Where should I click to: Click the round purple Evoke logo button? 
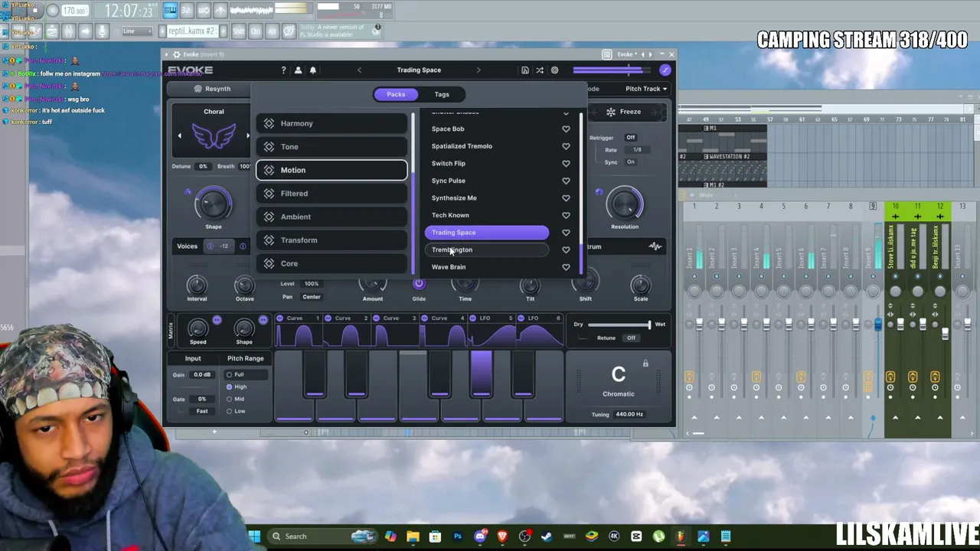665,70
